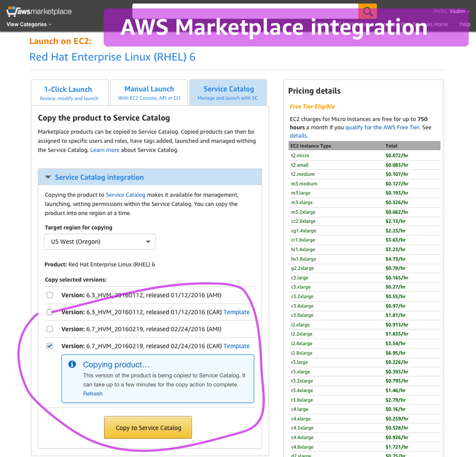Click the g2.2xlarge instance type
This screenshot has width=476, height=457.
[302, 268]
